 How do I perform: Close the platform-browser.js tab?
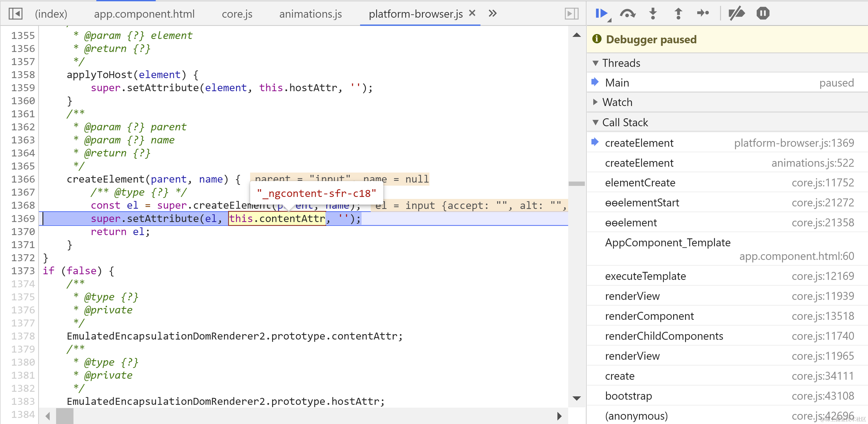point(472,13)
